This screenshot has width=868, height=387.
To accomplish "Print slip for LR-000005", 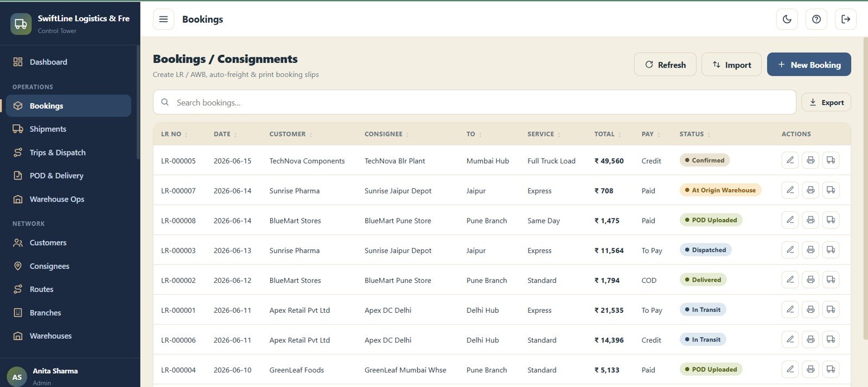I will tap(810, 160).
